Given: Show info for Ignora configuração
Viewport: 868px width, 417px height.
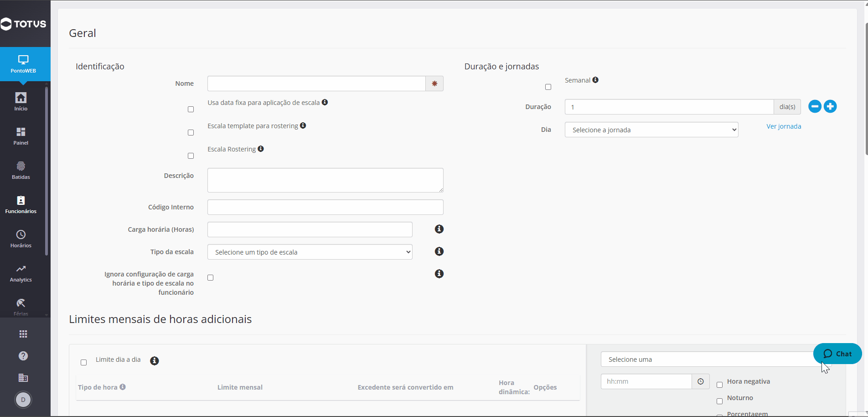Looking at the screenshot, I should 439,274.
